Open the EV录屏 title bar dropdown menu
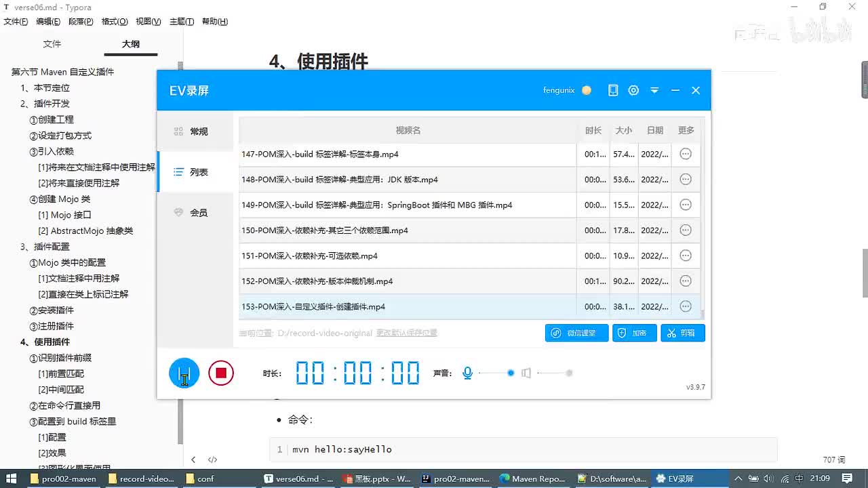This screenshot has height=488, width=868. tap(654, 90)
